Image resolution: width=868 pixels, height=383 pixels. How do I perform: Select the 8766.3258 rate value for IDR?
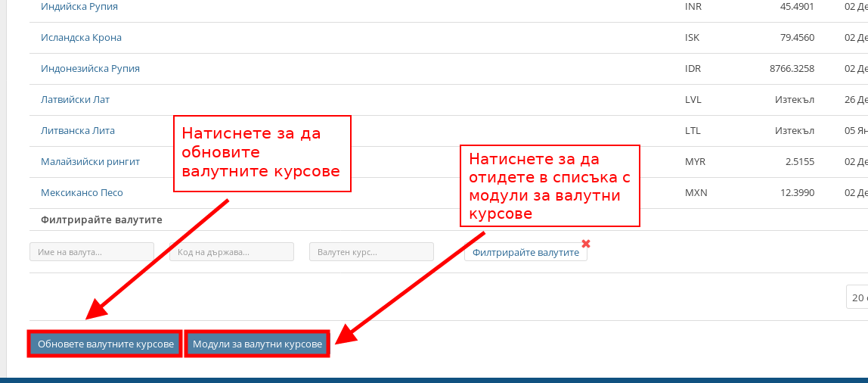coord(792,69)
